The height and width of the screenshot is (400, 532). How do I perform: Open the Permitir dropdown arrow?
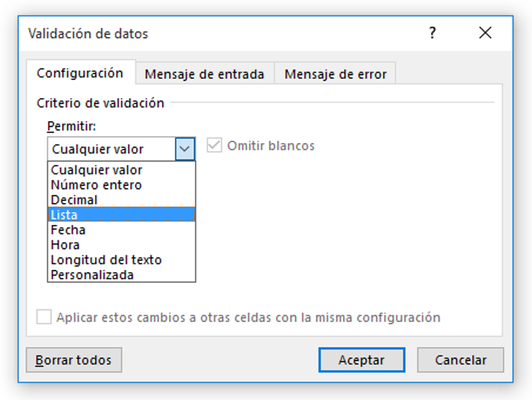[185, 149]
